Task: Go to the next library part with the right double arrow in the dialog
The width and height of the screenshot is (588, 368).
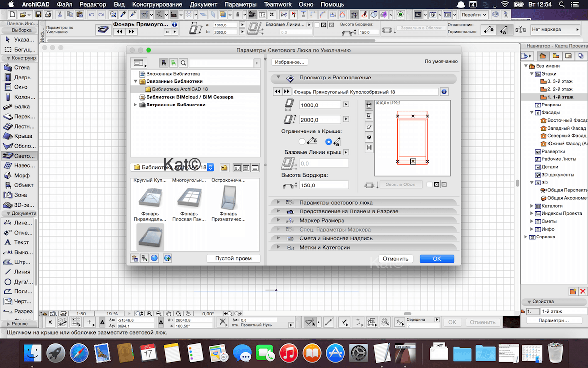Action: [287, 92]
